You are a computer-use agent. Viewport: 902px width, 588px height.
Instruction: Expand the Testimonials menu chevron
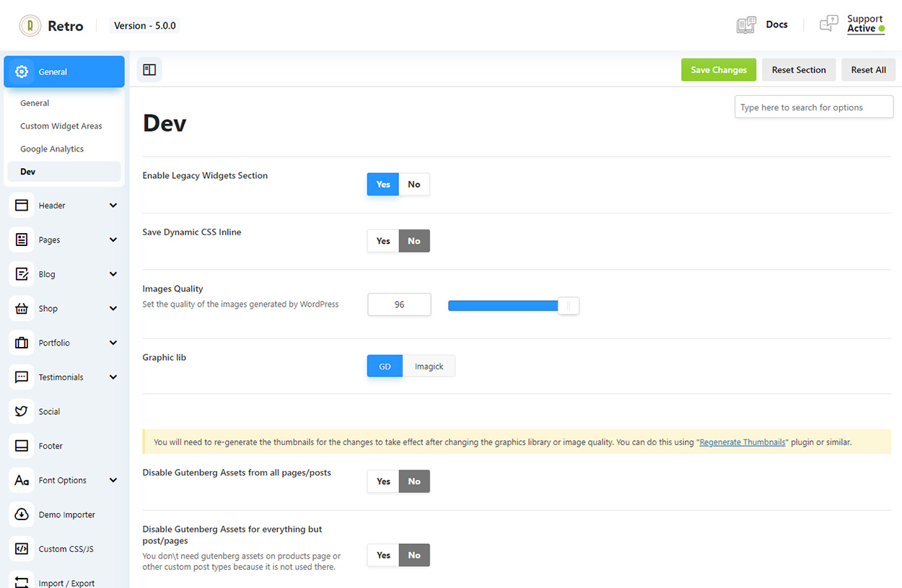pos(113,377)
